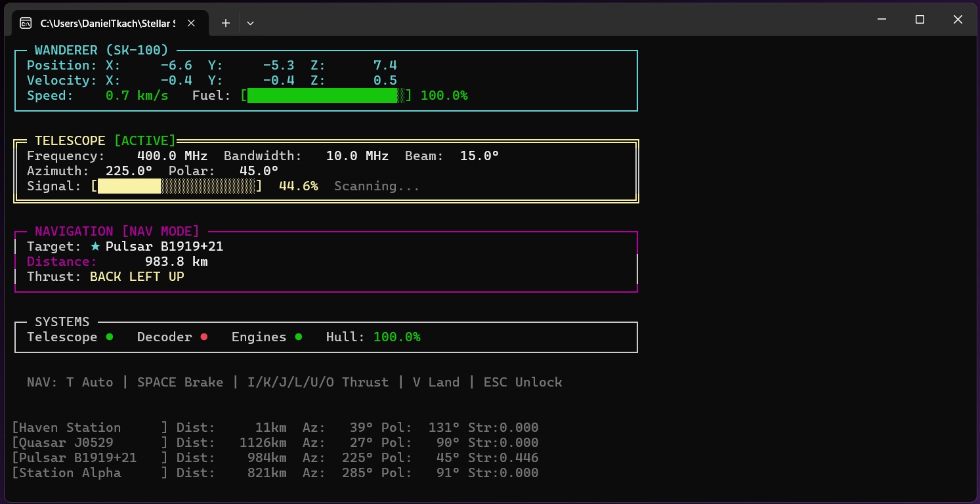Screen dimensions: 980x504
Task: Click the BACK LEFT UP thrust text
Action: tap(137, 277)
